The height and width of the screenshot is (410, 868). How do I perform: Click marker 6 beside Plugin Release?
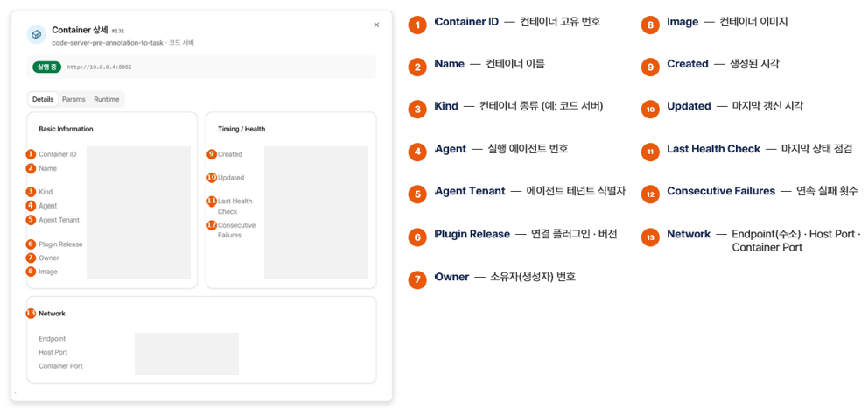click(31, 244)
